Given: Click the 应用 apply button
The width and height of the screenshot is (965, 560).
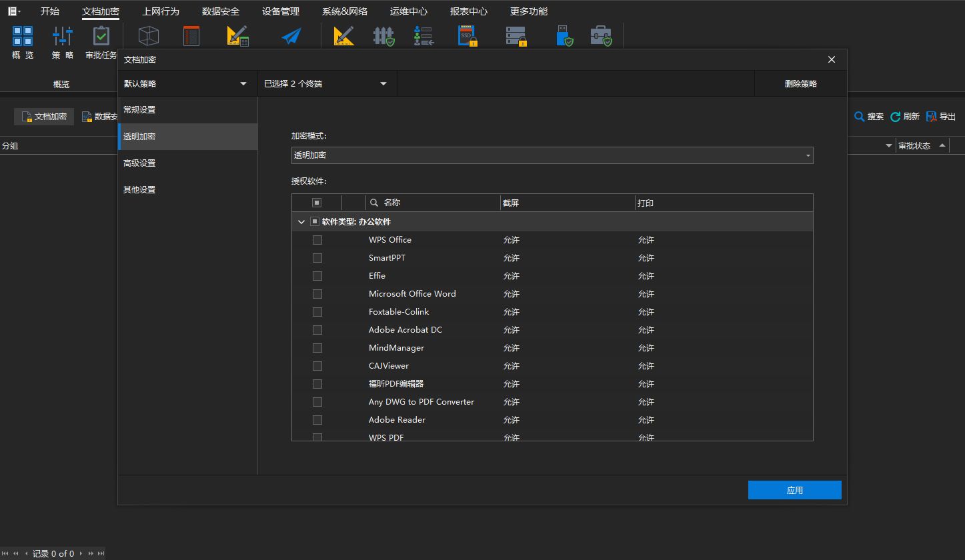Looking at the screenshot, I should 795,490.
